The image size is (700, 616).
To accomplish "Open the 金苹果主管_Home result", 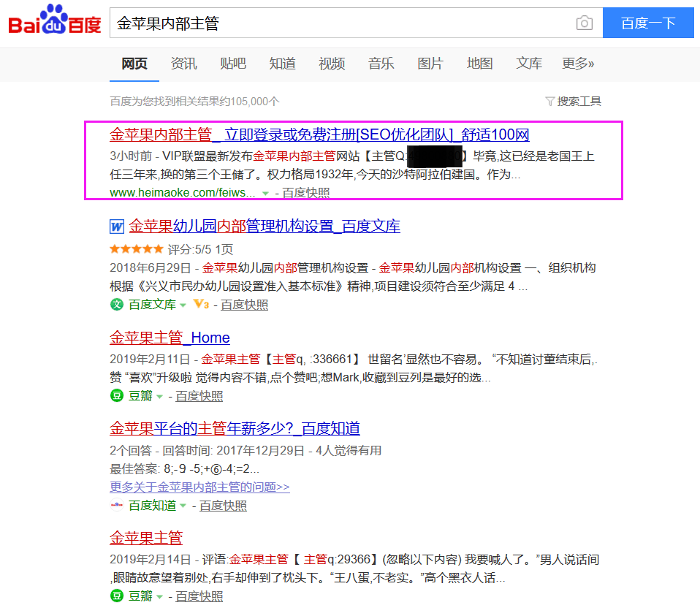I will pyautogui.click(x=170, y=338).
